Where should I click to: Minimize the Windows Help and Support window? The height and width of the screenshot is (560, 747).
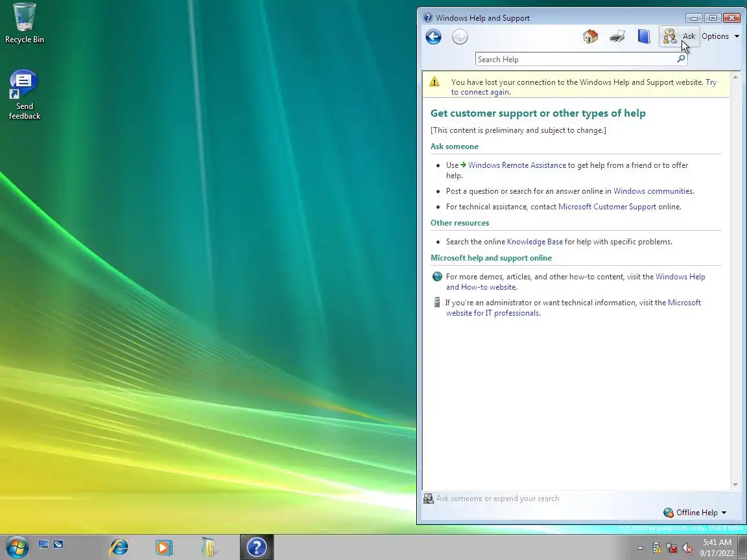[694, 18]
